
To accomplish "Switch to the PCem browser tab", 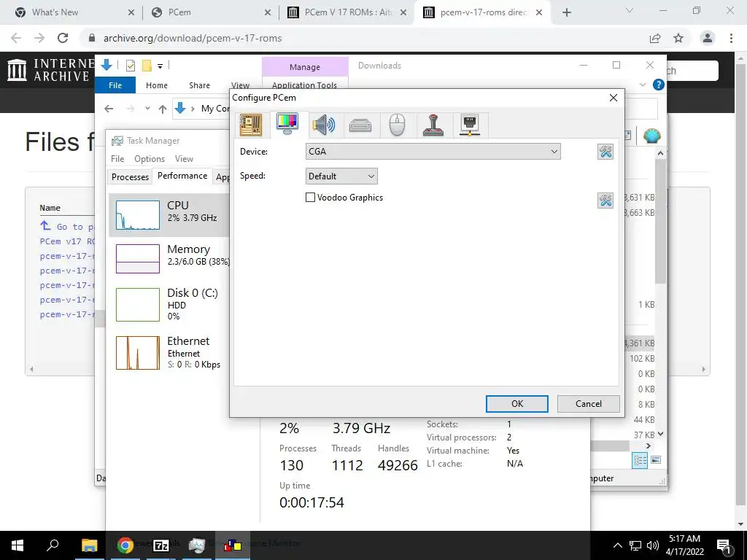I will pos(211,12).
